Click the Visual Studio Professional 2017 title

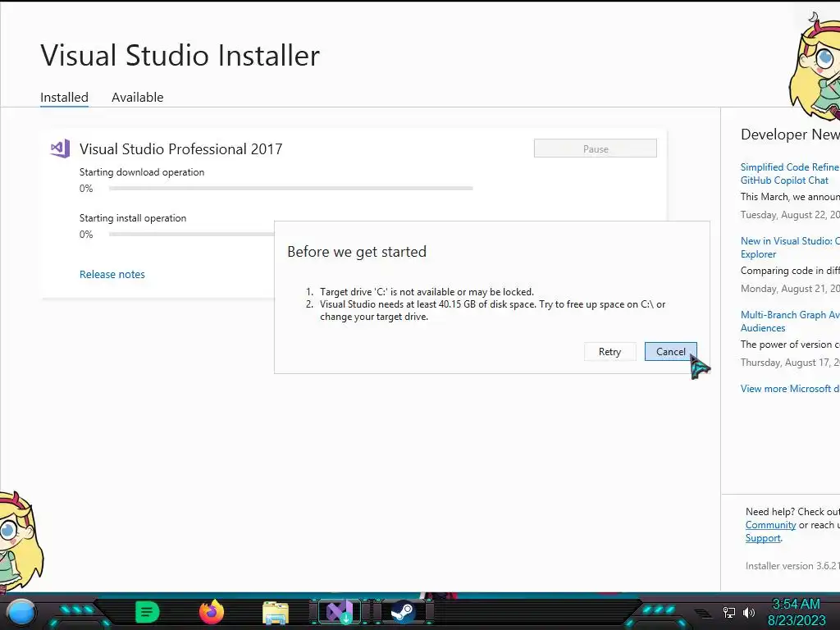181,149
